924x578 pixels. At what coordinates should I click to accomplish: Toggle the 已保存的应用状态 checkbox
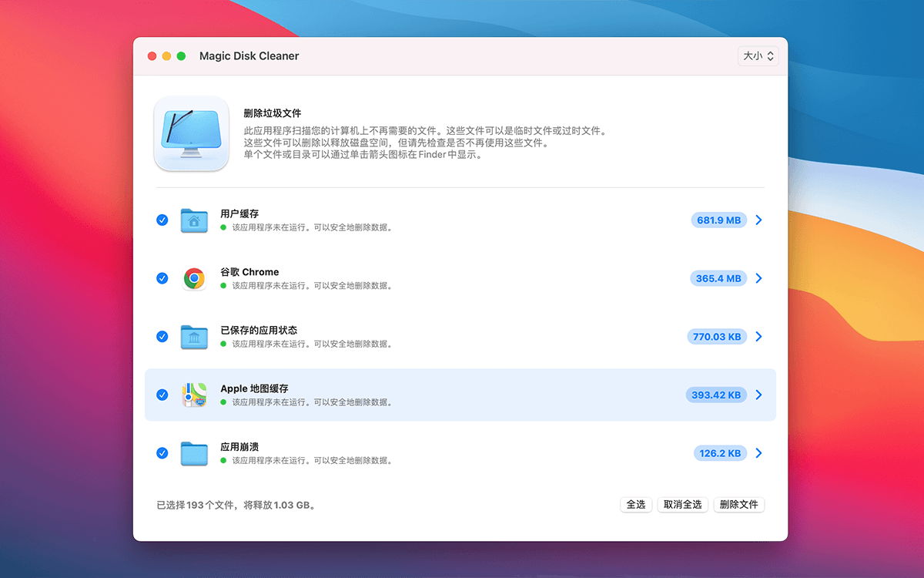click(x=162, y=336)
